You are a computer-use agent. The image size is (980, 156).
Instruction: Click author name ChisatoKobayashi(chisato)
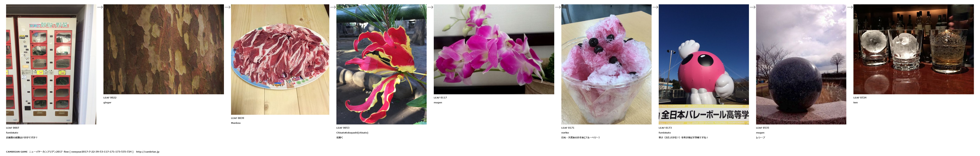352,133
